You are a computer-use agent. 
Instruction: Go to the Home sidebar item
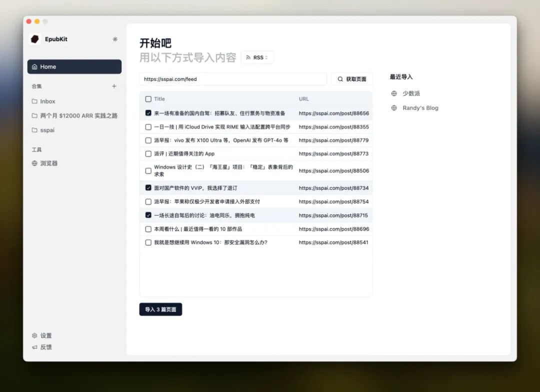74,67
